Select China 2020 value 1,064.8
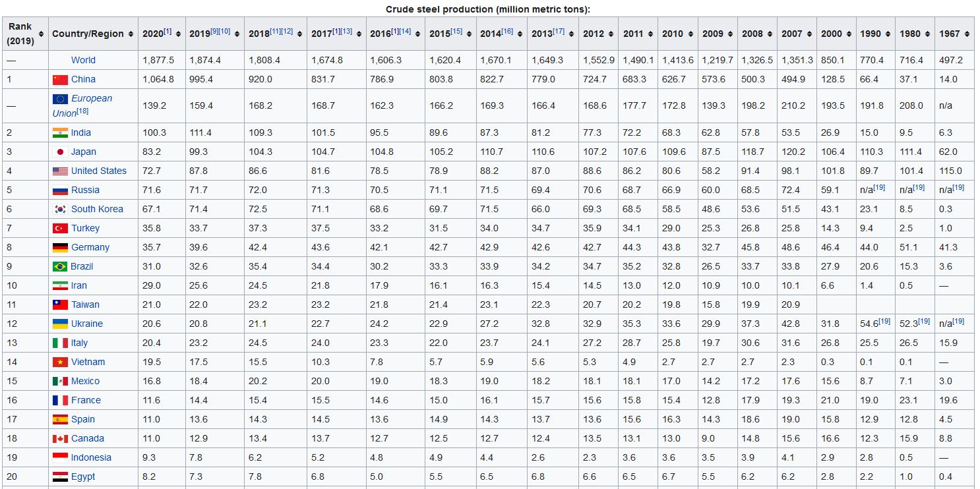 [x=158, y=79]
